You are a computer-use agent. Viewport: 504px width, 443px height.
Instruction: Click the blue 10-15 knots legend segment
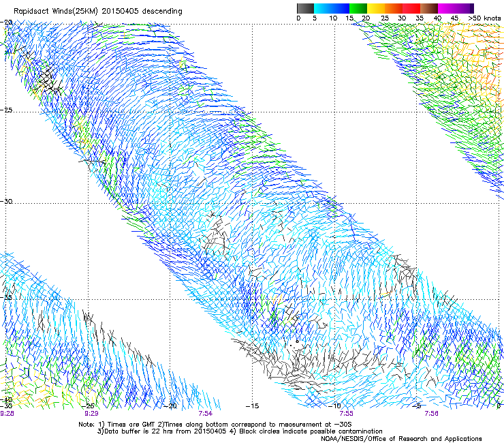(x=341, y=8)
